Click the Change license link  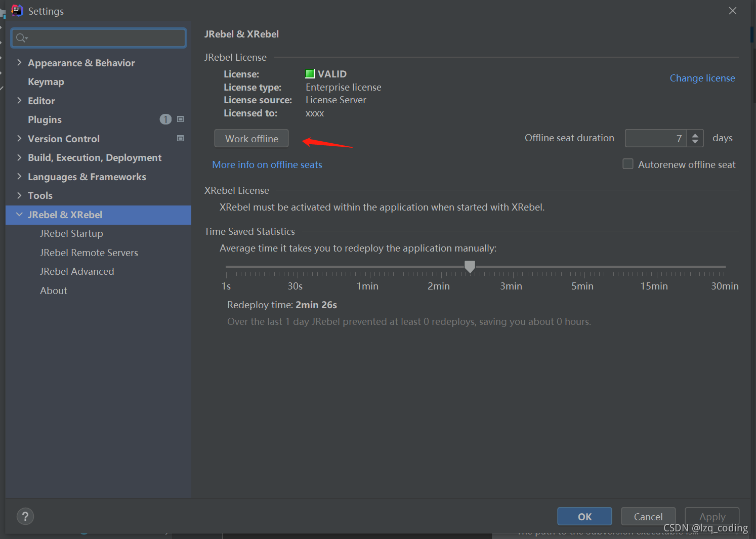[x=702, y=78]
